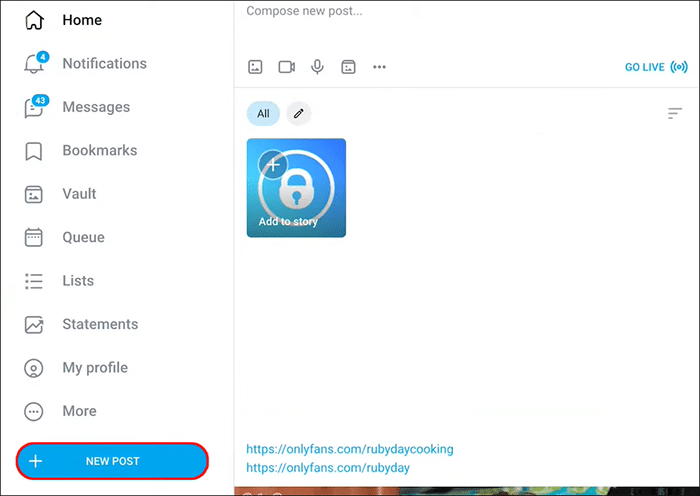Viewport: 700px width, 496px height.
Task: Go to Bookmarks in the sidebar
Action: pyautogui.click(x=99, y=151)
